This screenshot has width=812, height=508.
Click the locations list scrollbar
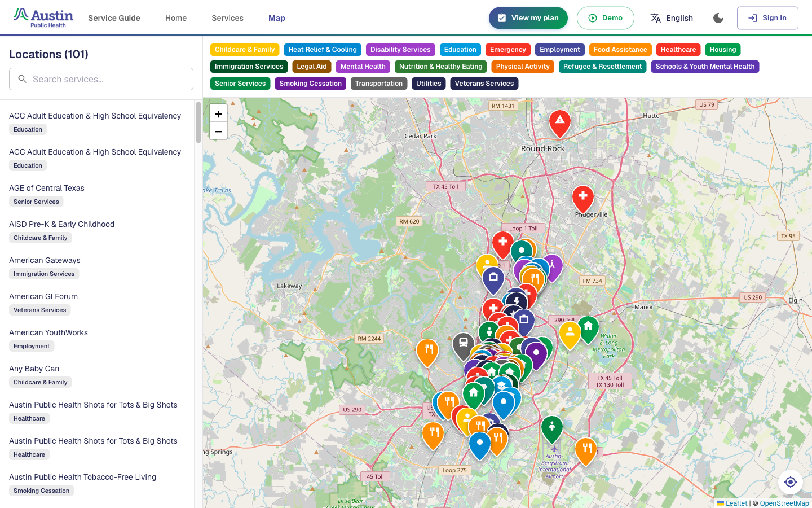point(198,122)
